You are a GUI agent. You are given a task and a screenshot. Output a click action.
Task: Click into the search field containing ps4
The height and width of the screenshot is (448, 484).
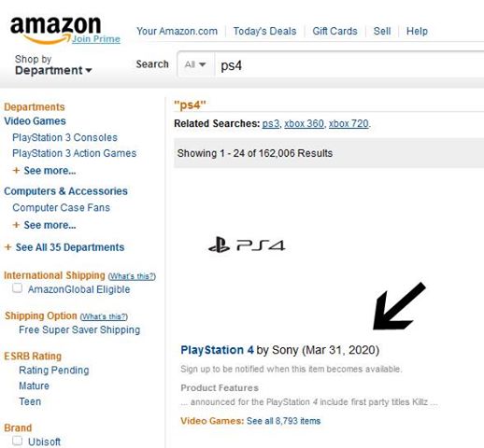coord(349,64)
